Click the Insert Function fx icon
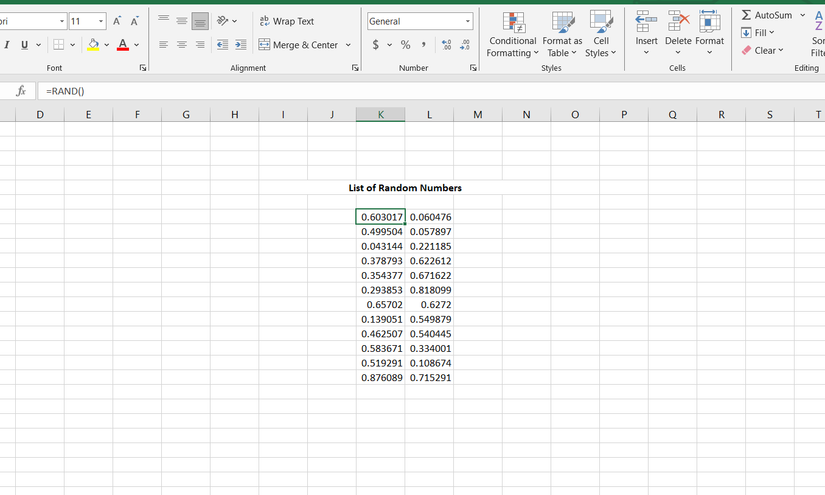The height and width of the screenshot is (495, 825). click(x=20, y=91)
